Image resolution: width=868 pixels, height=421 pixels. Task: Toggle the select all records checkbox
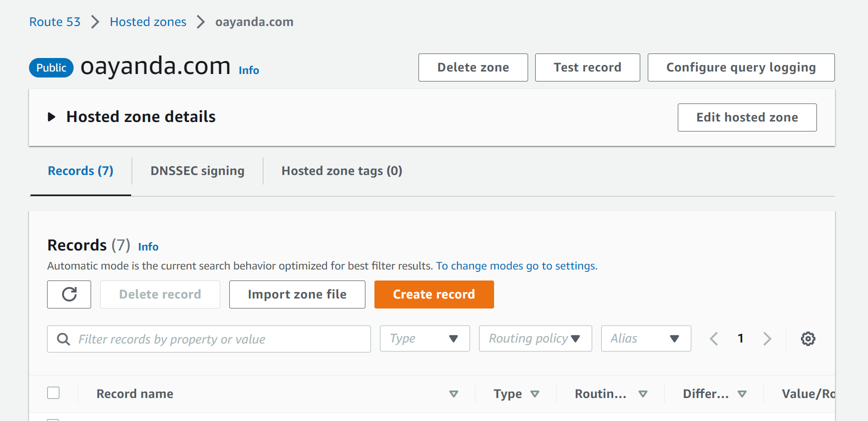click(54, 393)
